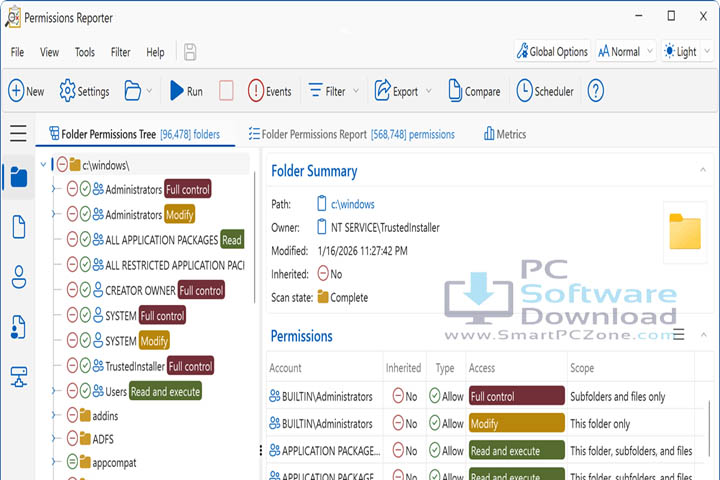Select SYSTEM Full control entry

click(x=126, y=316)
